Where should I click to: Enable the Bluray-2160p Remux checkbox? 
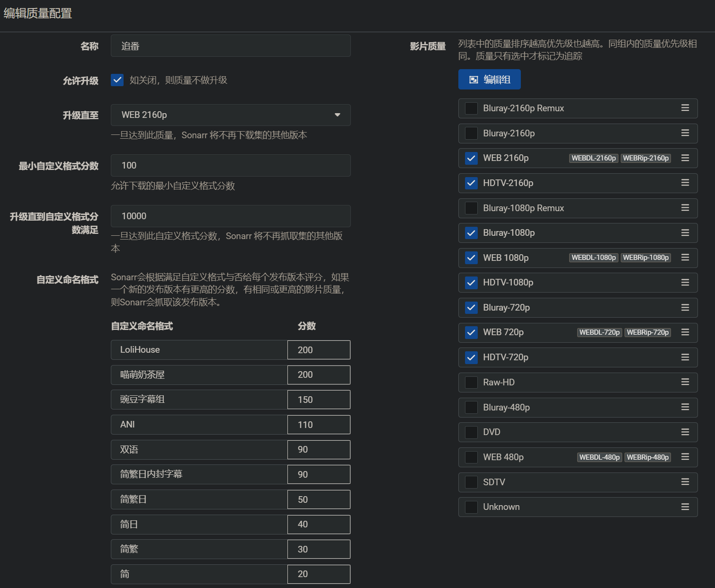471,108
